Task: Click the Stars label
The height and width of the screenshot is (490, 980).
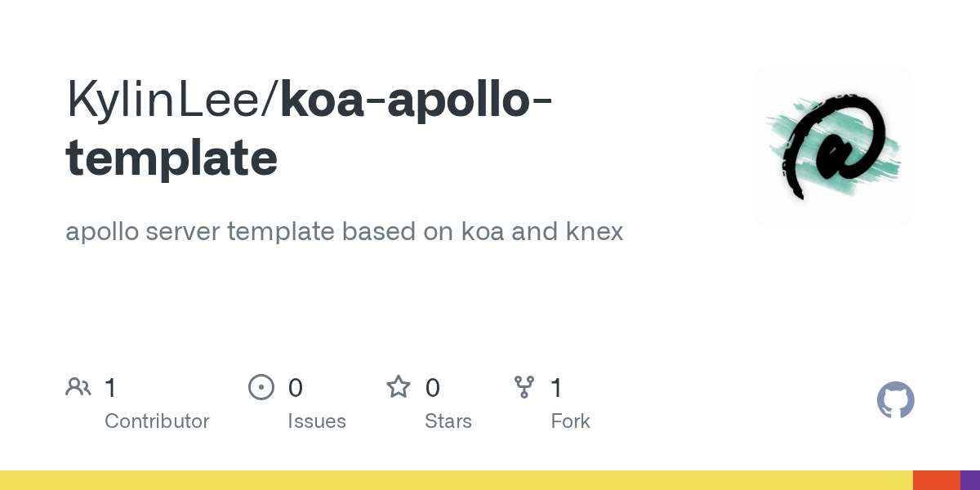Action: pos(448,421)
